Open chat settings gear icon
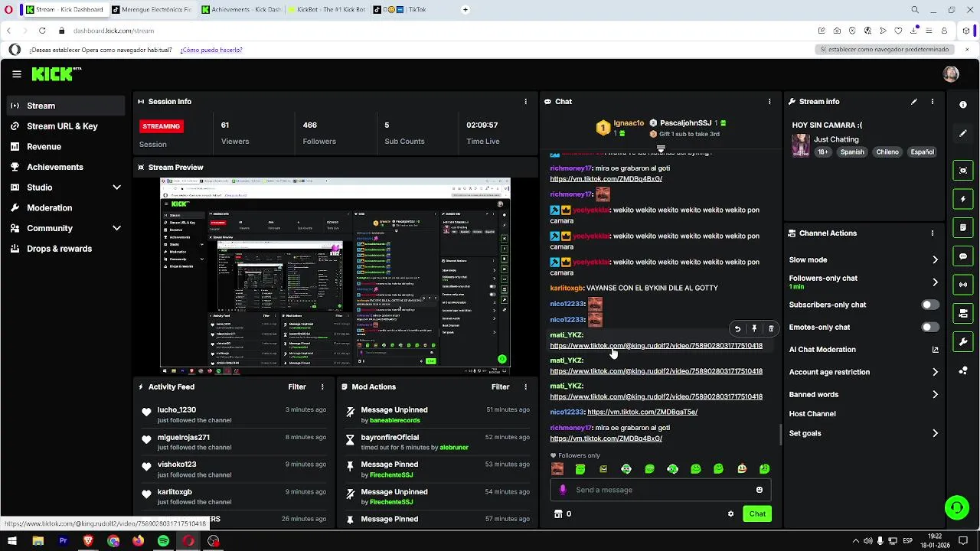Image resolution: width=980 pixels, height=551 pixels. tap(730, 514)
